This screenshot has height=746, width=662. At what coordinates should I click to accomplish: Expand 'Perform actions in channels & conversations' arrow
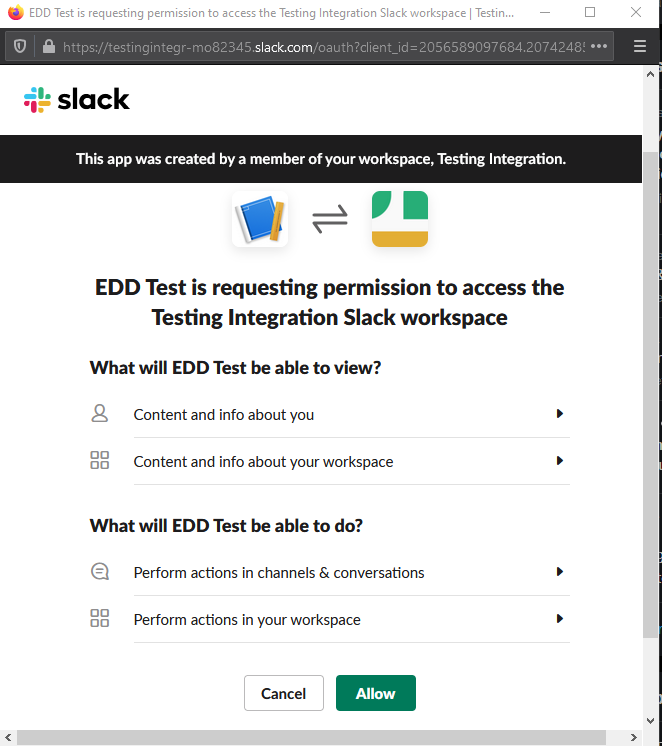coord(560,572)
